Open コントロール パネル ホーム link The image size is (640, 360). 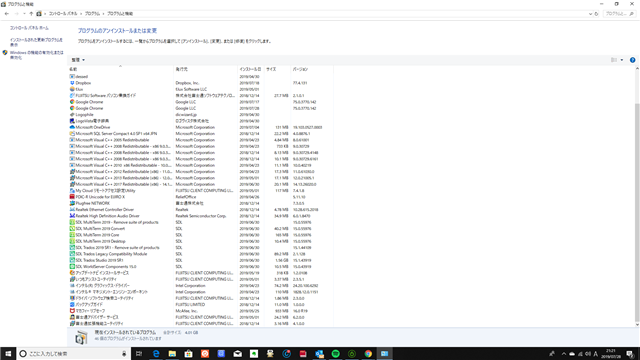[29, 28]
